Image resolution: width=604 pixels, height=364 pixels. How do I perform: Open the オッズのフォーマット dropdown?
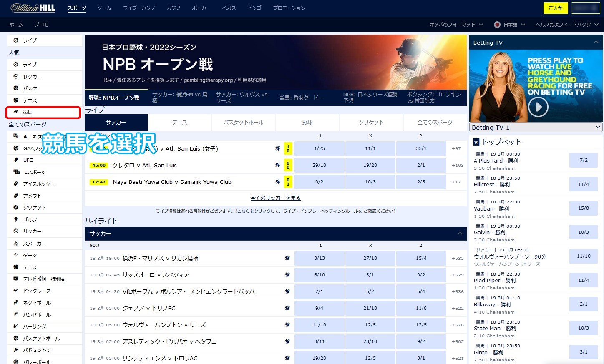pos(456,25)
